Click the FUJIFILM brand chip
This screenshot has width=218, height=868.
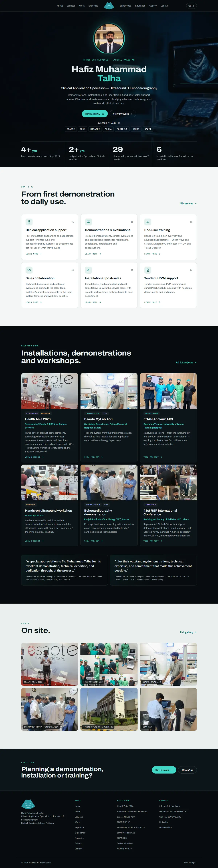[122, 129]
